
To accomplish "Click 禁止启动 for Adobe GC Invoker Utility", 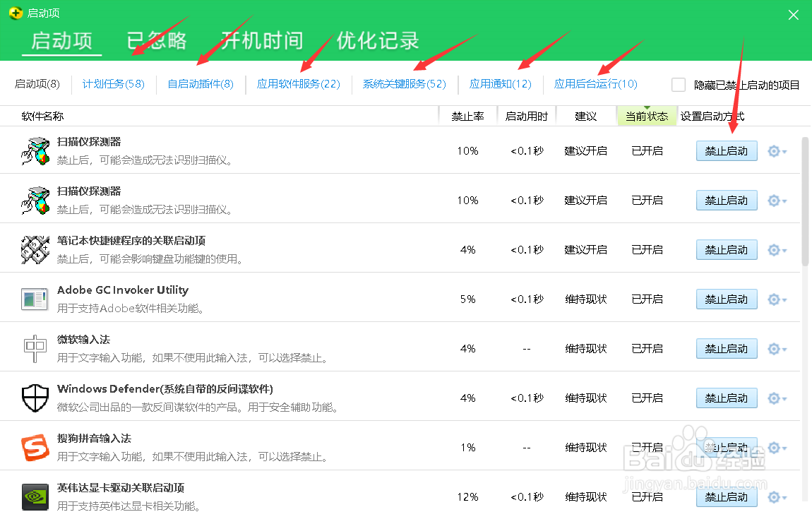I will [727, 299].
